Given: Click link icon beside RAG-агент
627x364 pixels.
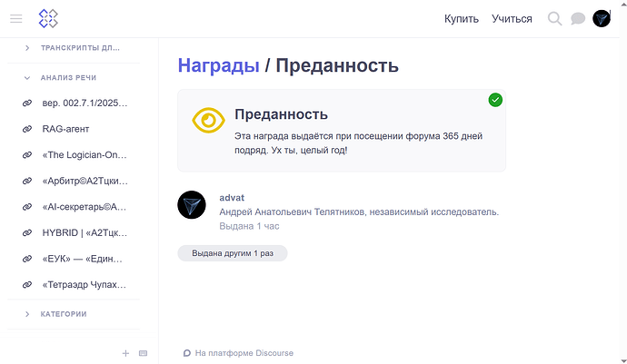Looking at the screenshot, I should point(27,129).
